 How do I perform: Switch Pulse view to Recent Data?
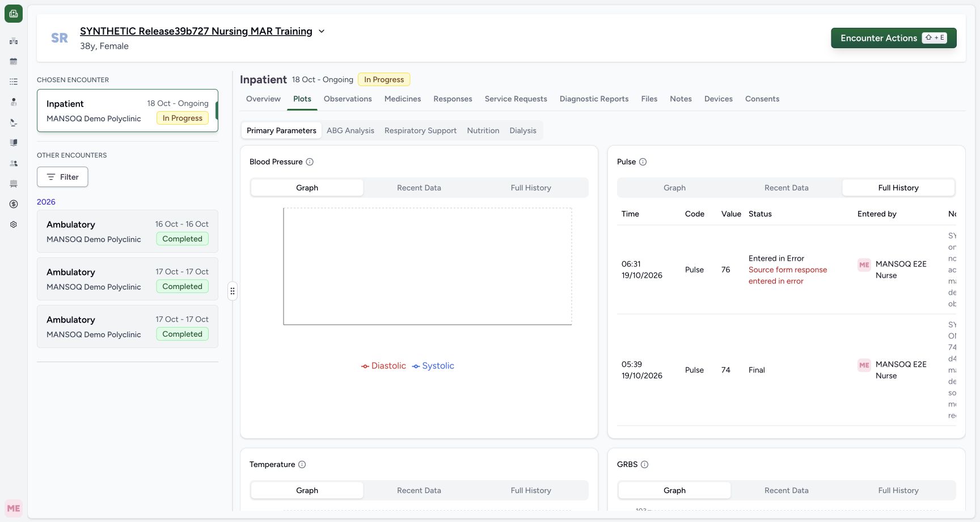787,188
